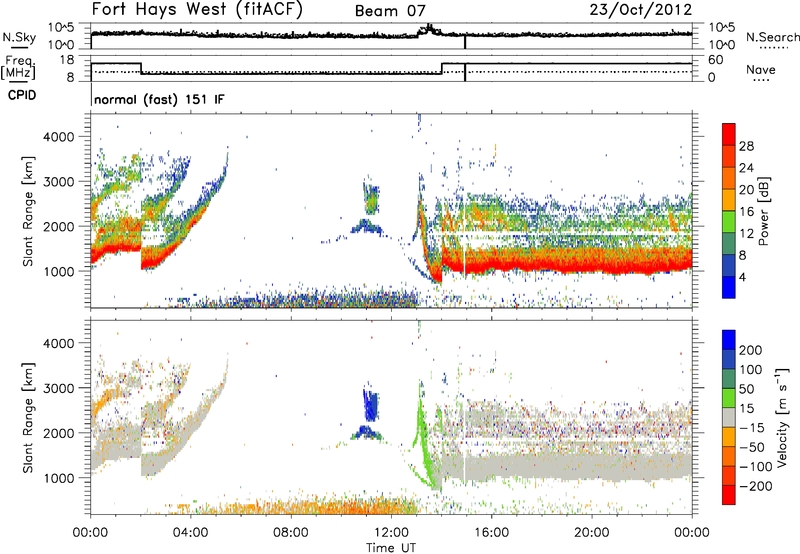Image resolution: width=800 pixels, height=554 pixels.
Task: Click the noise bump near 13:30 in N.Sky panel
Action: coord(430,30)
